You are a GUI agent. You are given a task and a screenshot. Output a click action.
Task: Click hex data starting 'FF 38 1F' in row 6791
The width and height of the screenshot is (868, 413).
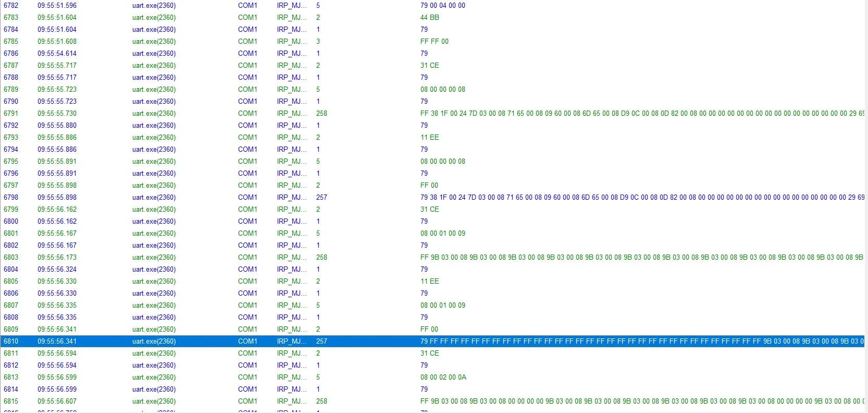(642, 114)
